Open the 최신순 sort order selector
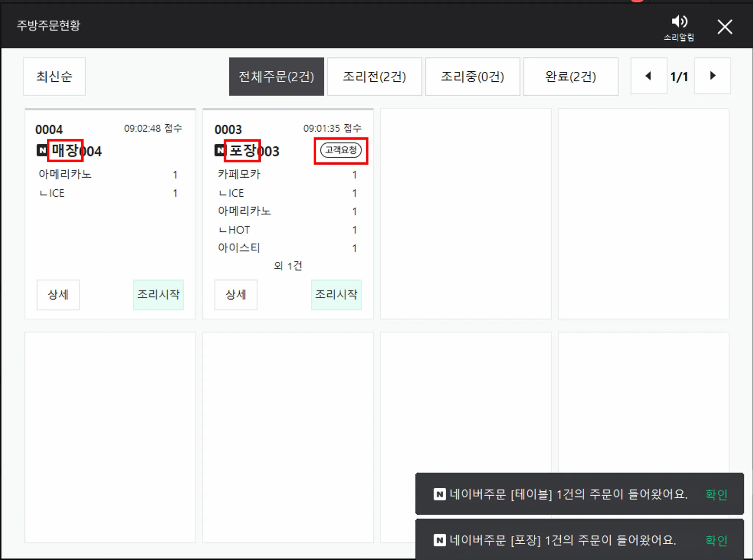 (x=54, y=76)
